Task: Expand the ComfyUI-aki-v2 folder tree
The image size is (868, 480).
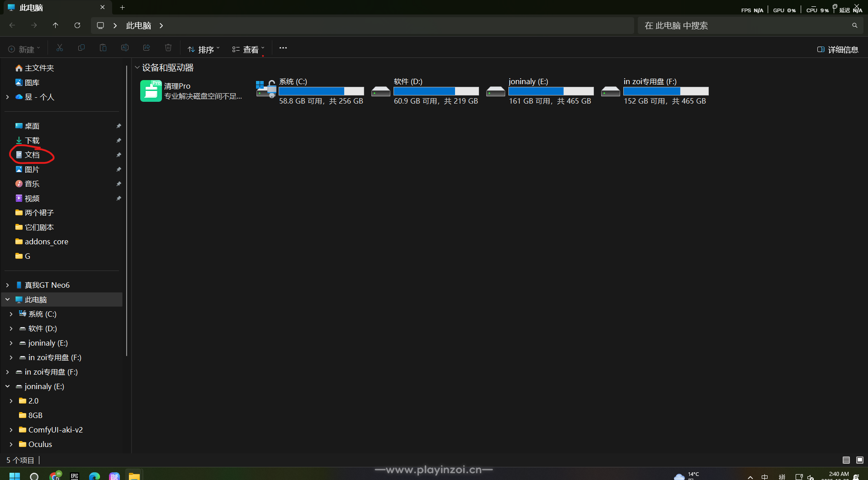Action: point(11,430)
